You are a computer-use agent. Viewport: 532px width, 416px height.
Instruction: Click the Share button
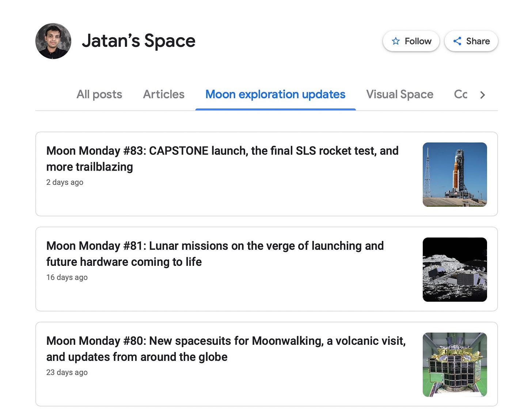tap(471, 41)
